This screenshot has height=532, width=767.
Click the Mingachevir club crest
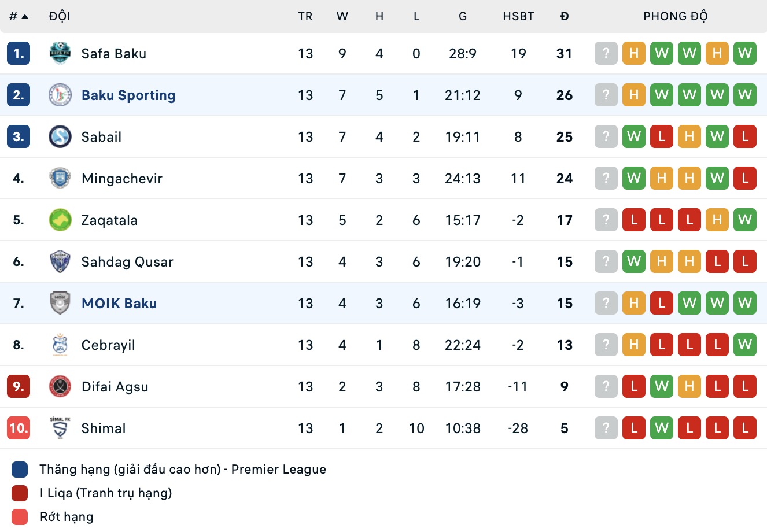coord(60,179)
